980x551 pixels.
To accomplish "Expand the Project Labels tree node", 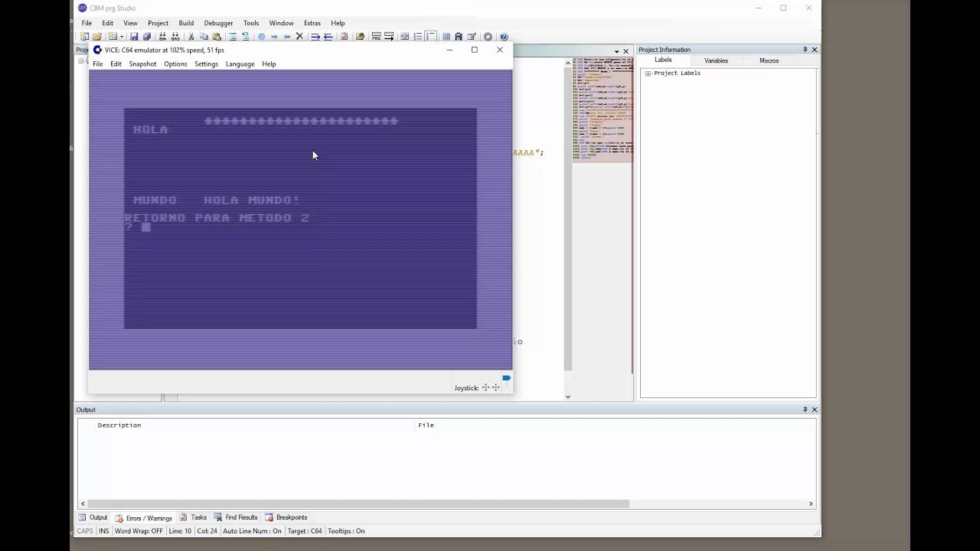I will tap(648, 73).
